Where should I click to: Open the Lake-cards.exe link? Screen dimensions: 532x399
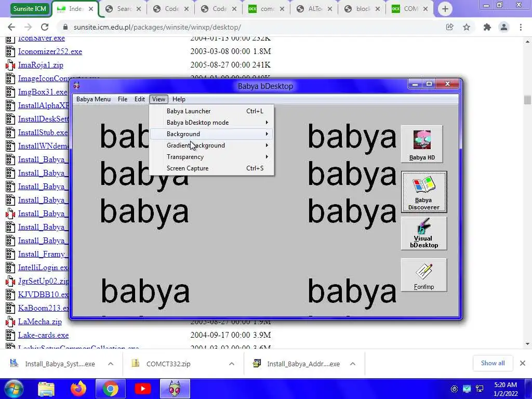pos(43,335)
